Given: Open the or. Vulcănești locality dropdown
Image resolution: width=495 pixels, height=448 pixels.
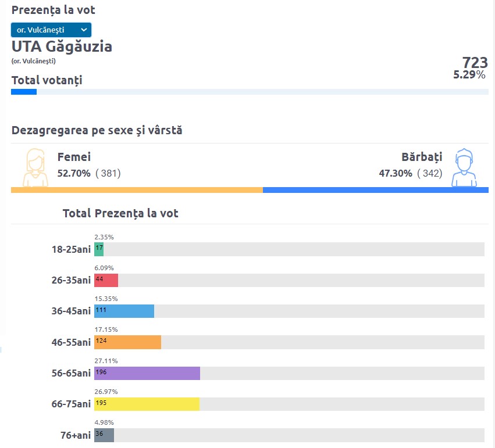Looking at the screenshot, I should click(51, 30).
